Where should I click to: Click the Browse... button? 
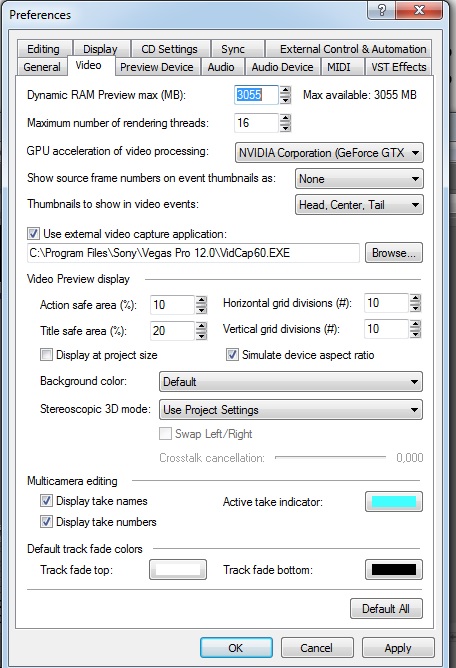pyautogui.click(x=394, y=253)
